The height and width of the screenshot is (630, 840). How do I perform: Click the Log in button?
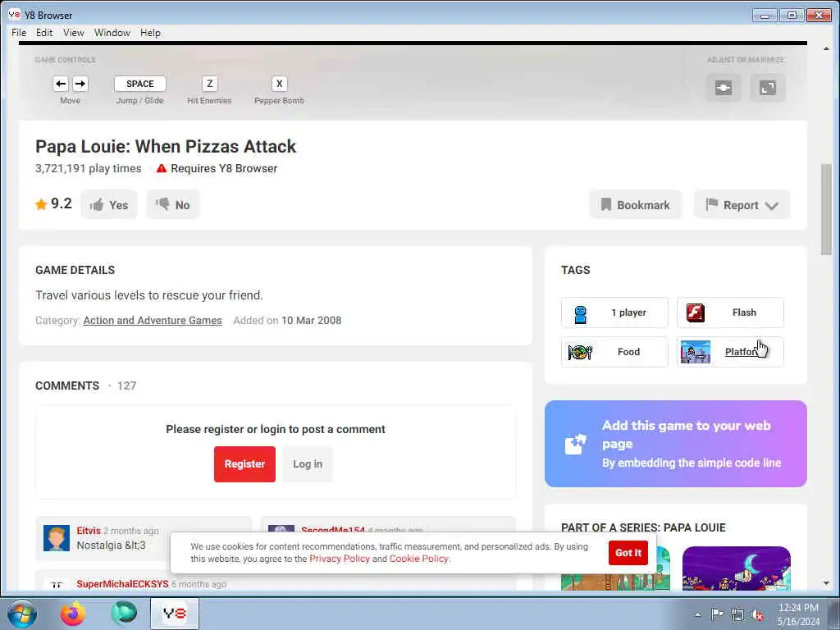tap(308, 464)
